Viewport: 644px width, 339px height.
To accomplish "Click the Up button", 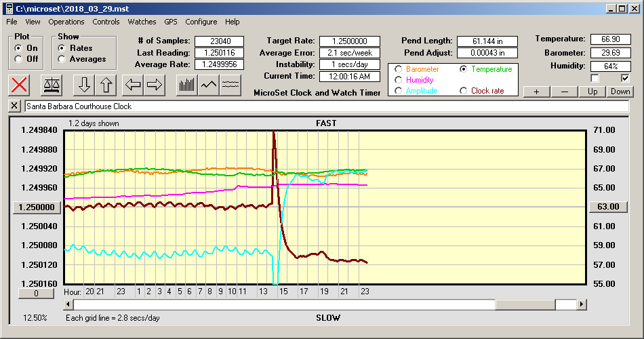I will pos(592,92).
